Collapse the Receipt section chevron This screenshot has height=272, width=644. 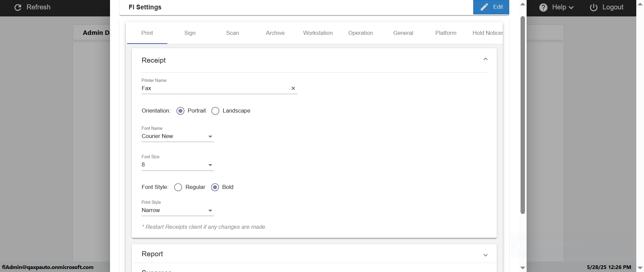485,59
